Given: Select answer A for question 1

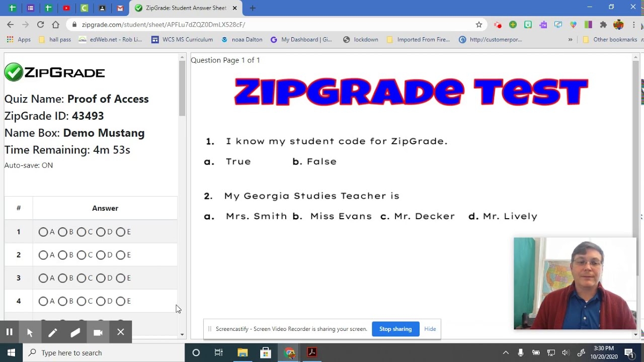Looking at the screenshot, I should [x=43, y=232].
